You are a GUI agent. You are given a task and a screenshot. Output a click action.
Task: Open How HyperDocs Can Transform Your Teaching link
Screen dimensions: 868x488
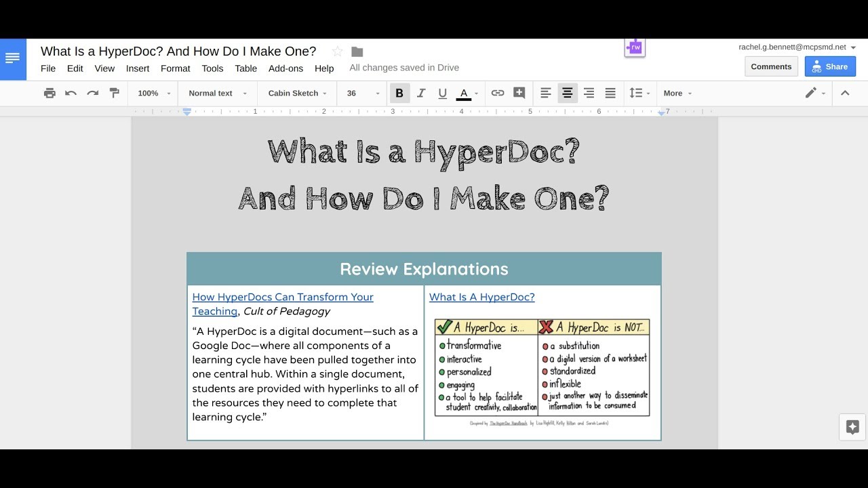283,304
